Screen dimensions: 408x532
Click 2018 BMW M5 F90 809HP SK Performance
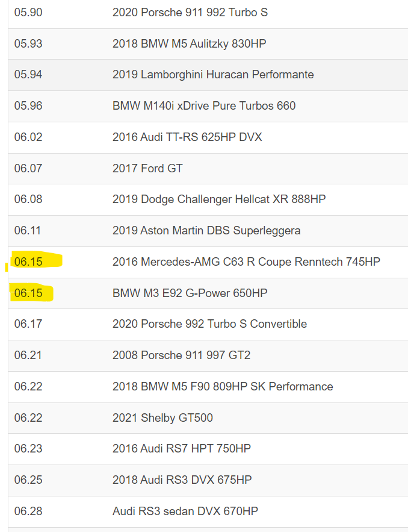[x=223, y=386]
